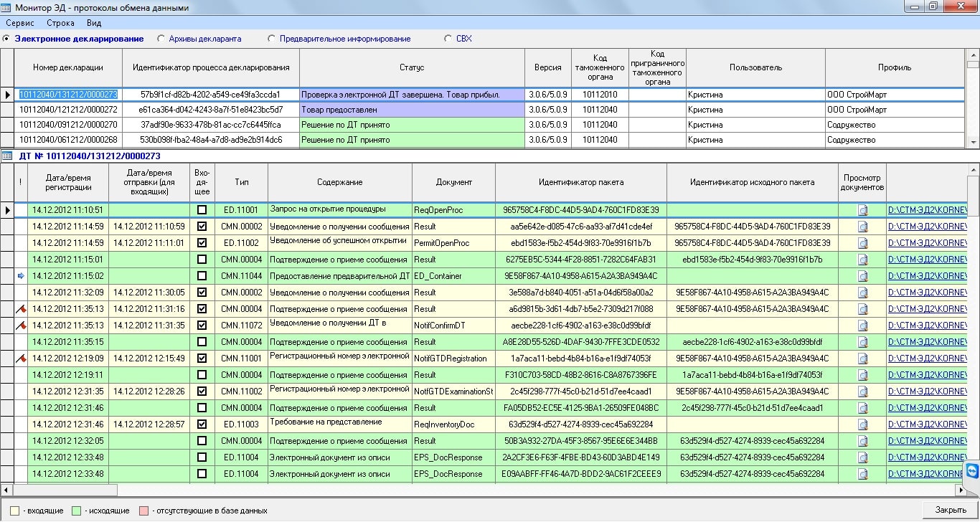Click the Запрос на открытие процедуры cell
This screenshot has height=522, width=980.
tap(340, 209)
